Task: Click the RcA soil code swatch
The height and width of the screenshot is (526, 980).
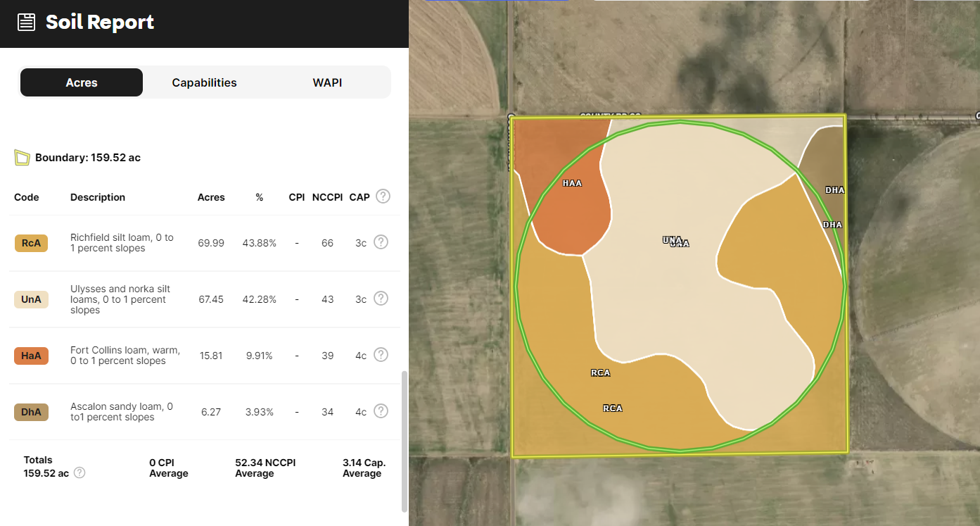Action: [x=31, y=243]
